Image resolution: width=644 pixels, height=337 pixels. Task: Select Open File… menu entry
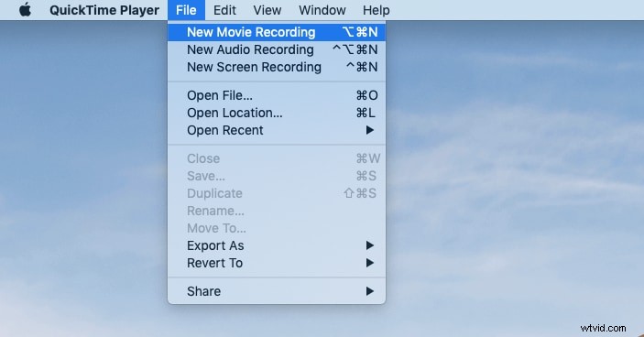coord(277,95)
